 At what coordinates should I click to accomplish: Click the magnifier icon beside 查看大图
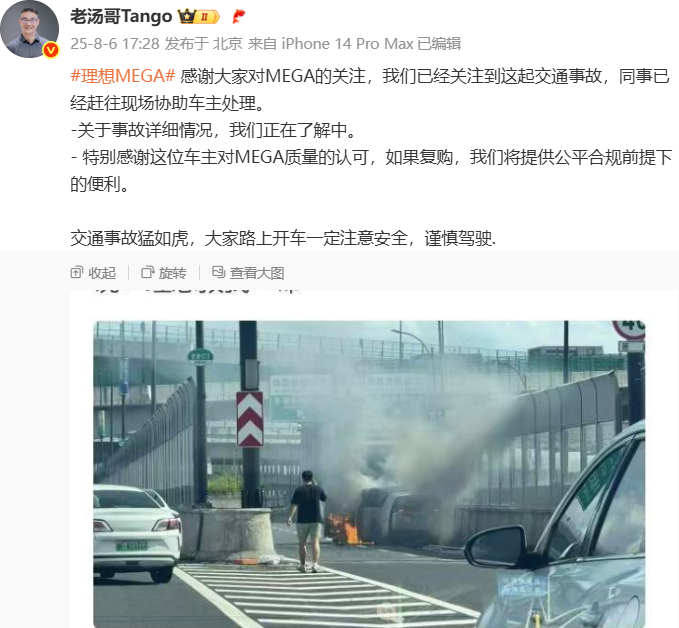pyautogui.click(x=218, y=272)
